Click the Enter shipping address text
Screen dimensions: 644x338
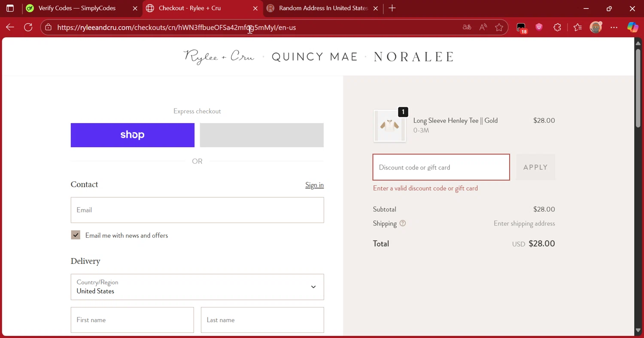pos(524,223)
